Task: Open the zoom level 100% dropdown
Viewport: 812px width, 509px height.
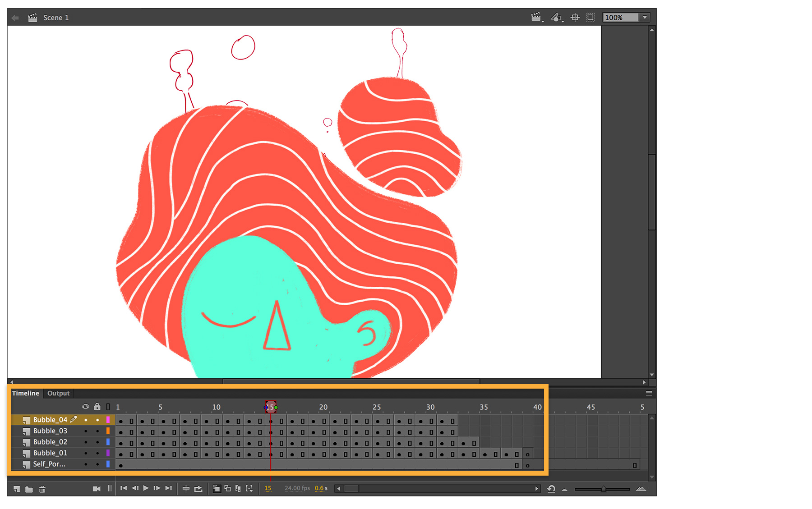Action: pyautogui.click(x=644, y=17)
